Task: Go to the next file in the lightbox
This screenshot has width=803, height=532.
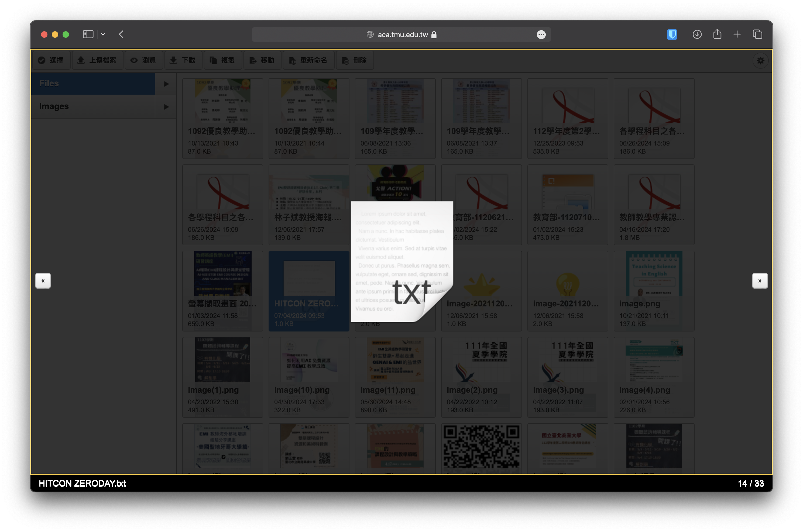Action: tap(760, 281)
